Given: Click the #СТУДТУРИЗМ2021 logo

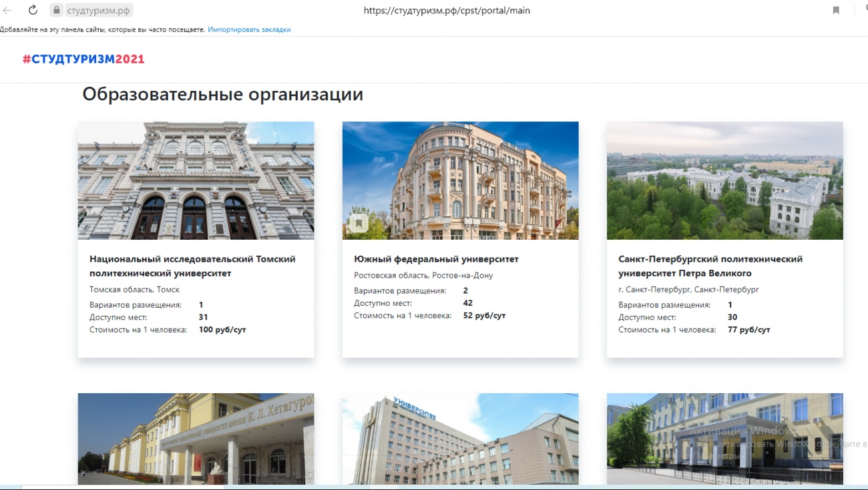Looking at the screenshot, I should click(x=83, y=59).
